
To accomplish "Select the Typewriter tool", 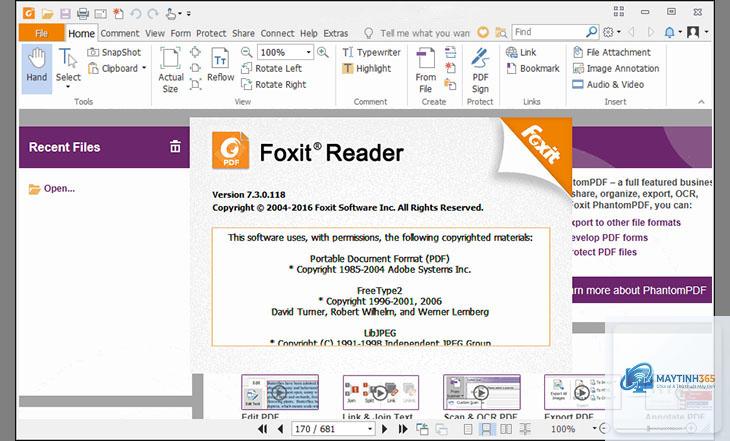I will point(371,52).
